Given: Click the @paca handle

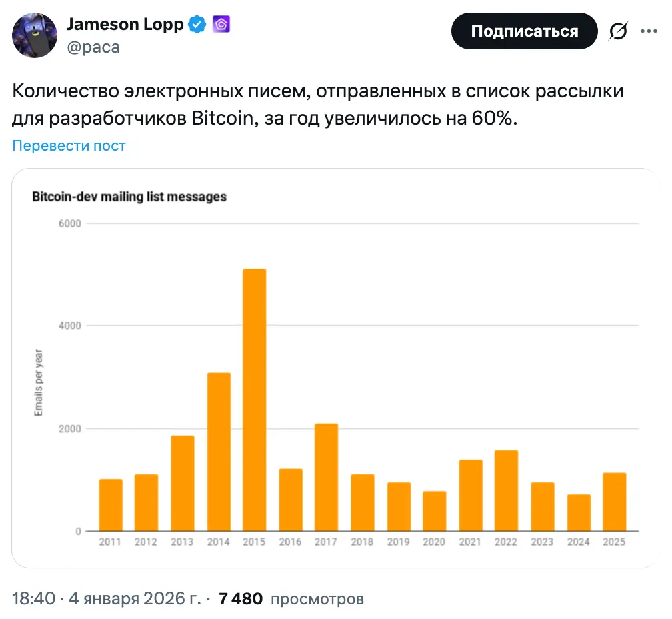Looking at the screenshot, I should click(93, 47).
